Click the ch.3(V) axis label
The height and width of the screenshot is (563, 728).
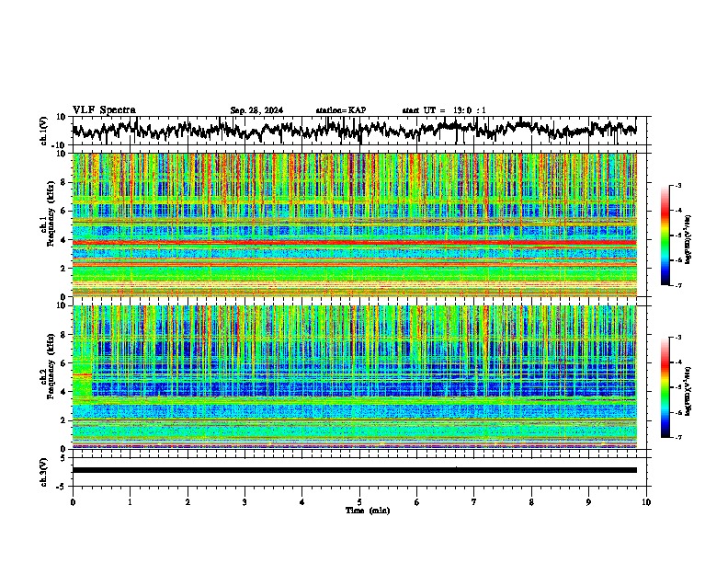(x=44, y=472)
